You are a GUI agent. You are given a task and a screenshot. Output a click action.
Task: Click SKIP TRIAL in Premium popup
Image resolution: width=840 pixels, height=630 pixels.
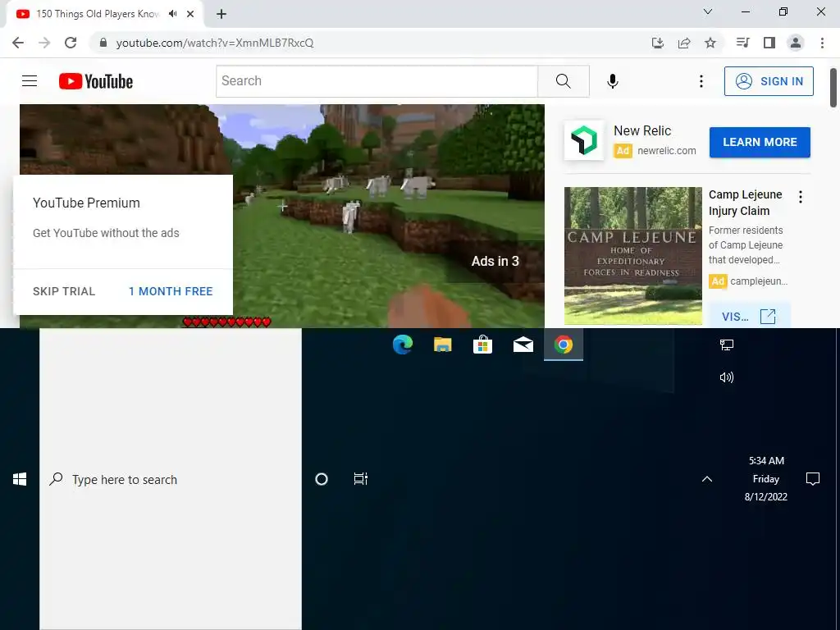click(x=64, y=291)
